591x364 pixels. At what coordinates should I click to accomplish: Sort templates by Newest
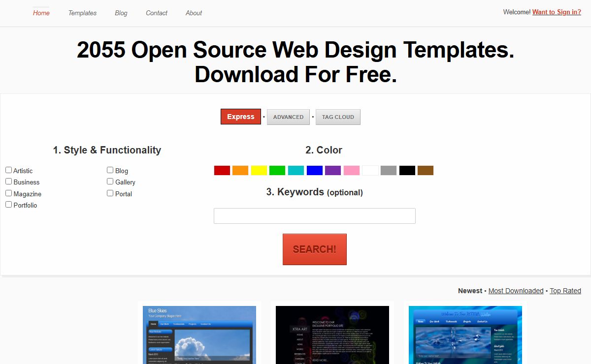[470, 291]
